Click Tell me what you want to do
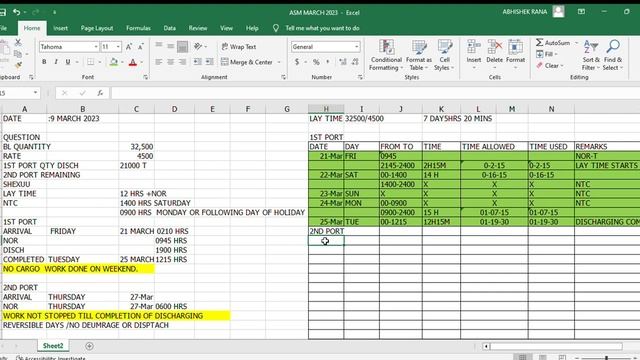 coord(322,28)
